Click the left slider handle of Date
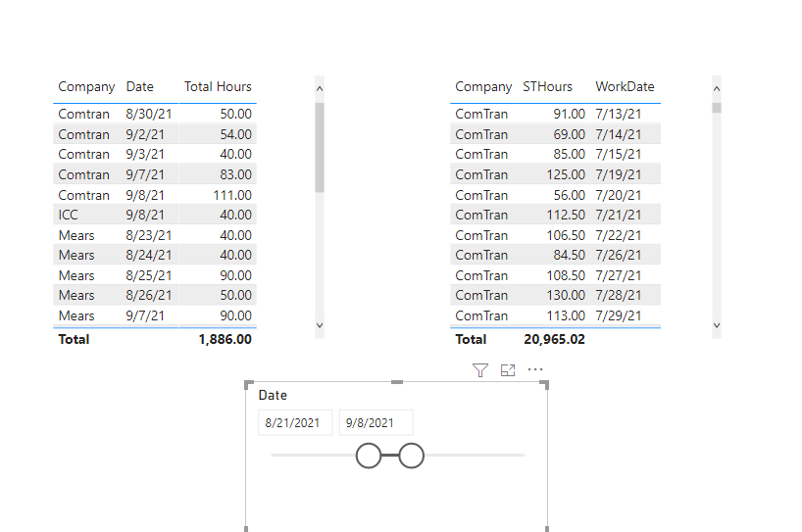This screenshot has height=532, width=802. tap(369, 456)
